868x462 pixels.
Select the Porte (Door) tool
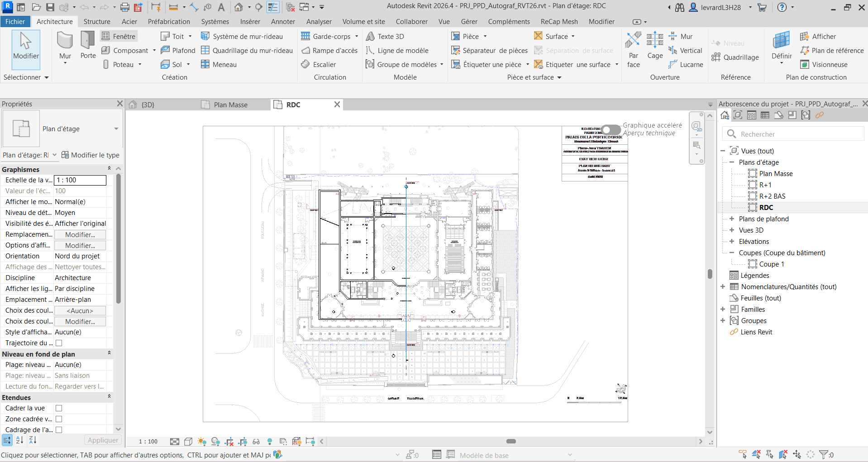click(87, 45)
